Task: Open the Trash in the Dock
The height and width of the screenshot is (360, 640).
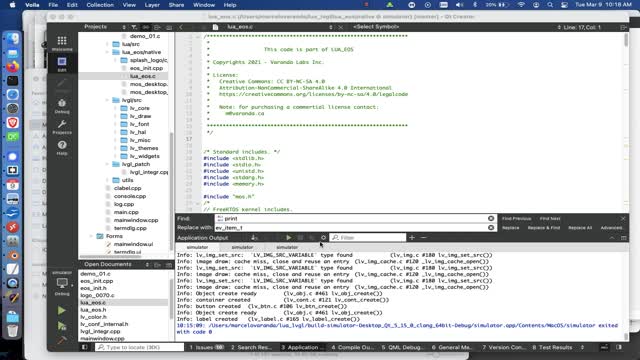Action: [x=13, y=330]
